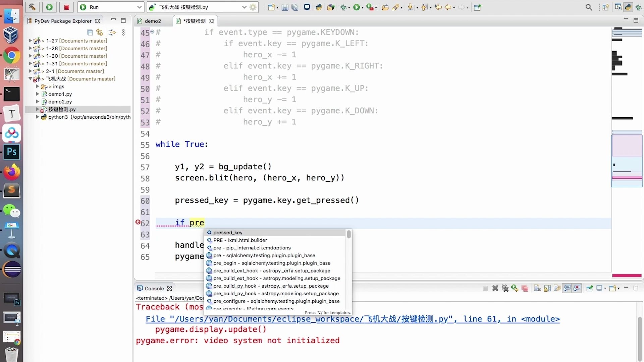
Task: Toggle Link with Editor in Package Explorer
Action: pos(100,32)
